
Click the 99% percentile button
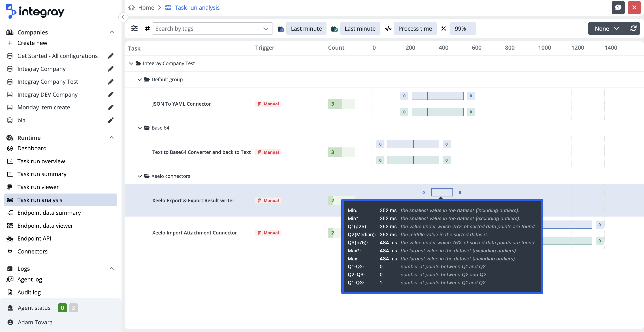tap(463, 28)
